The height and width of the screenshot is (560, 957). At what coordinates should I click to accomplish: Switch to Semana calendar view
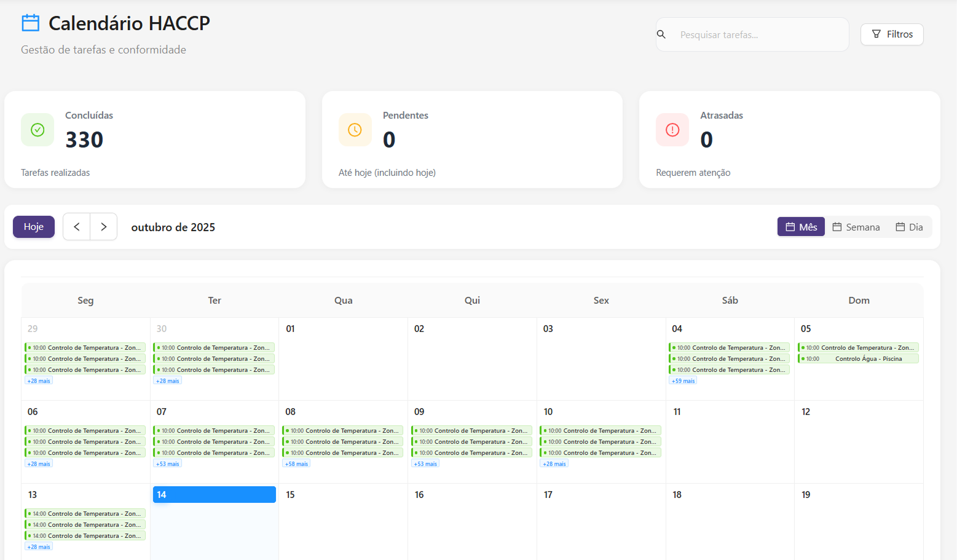(x=856, y=227)
